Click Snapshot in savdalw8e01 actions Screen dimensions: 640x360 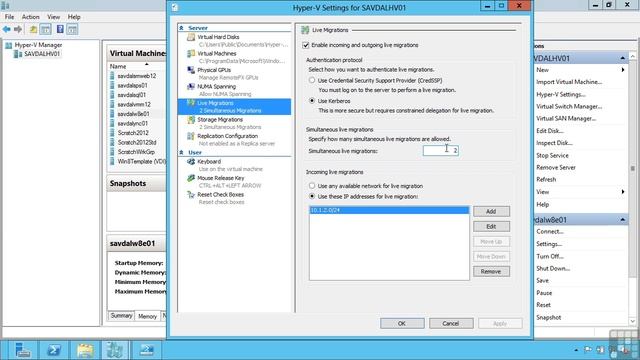coord(549,318)
